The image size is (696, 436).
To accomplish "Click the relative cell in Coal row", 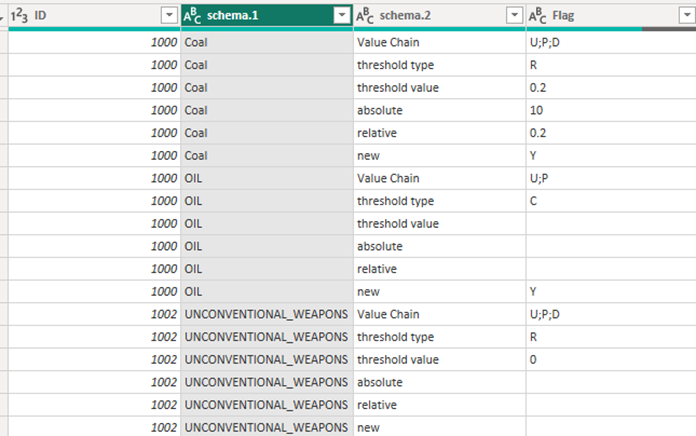I will pos(439,133).
